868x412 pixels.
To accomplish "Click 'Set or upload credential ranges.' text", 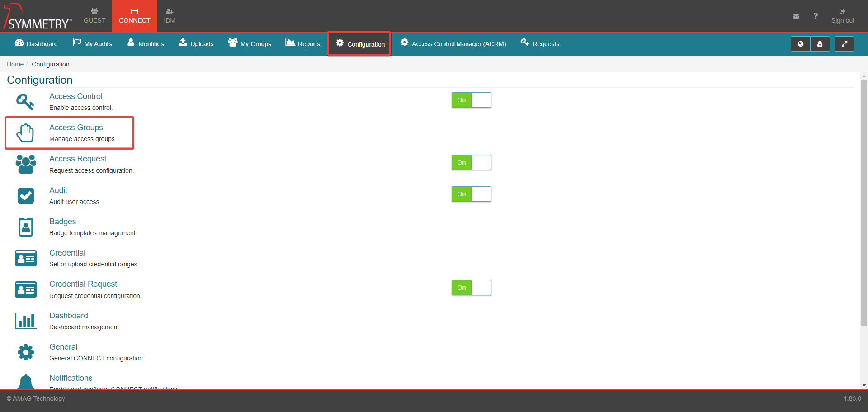I will tap(94, 264).
